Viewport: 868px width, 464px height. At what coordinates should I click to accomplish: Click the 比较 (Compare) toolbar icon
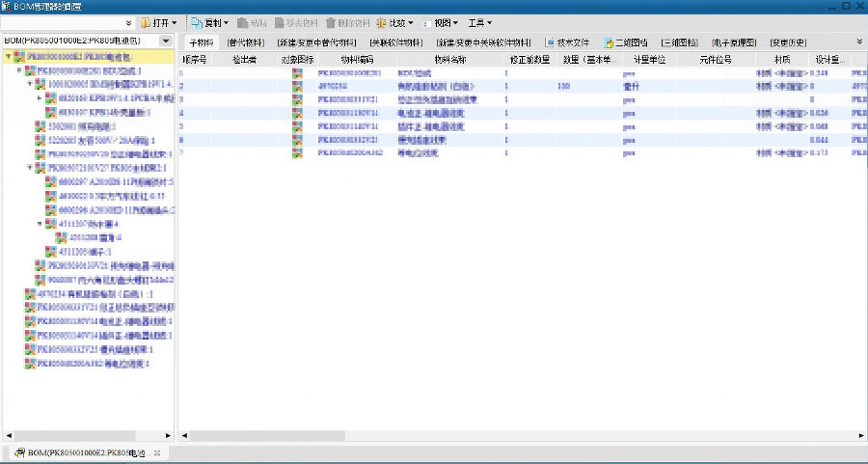click(x=382, y=22)
